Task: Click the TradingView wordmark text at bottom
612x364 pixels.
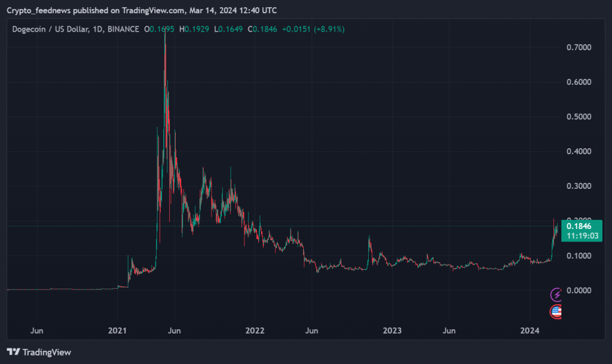Action: [47, 352]
